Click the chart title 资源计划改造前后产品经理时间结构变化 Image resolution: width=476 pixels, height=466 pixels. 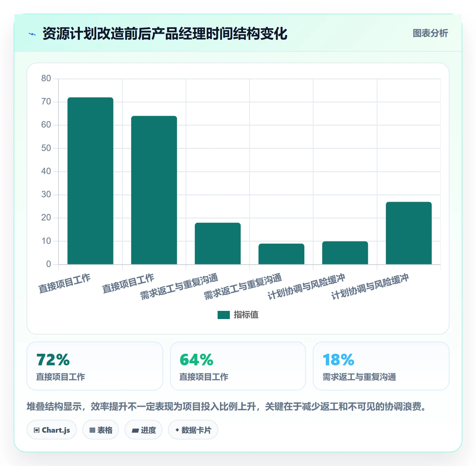click(165, 34)
